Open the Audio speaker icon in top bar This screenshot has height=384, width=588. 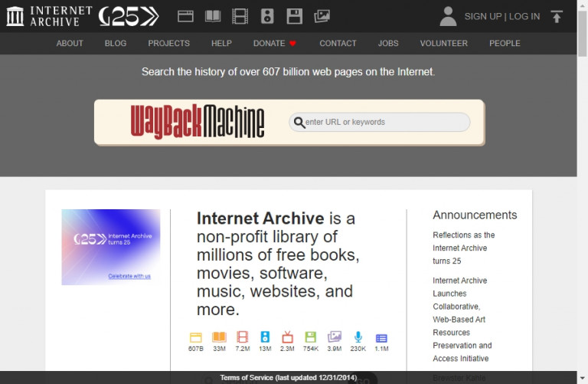tap(267, 17)
